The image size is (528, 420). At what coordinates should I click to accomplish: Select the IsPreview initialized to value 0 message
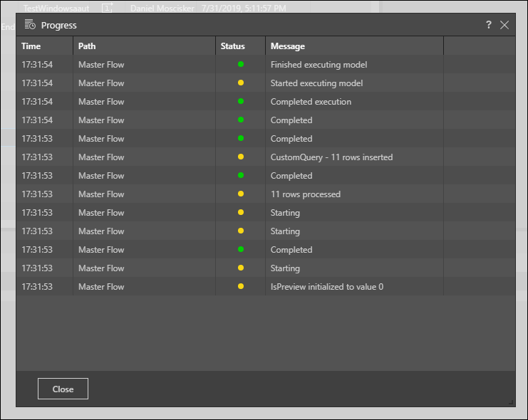click(326, 287)
